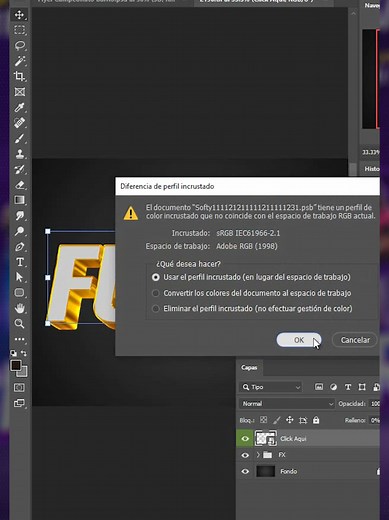Select the History Brush tool
This screenshot has height=520, width=389.
(x=19, y=169)
